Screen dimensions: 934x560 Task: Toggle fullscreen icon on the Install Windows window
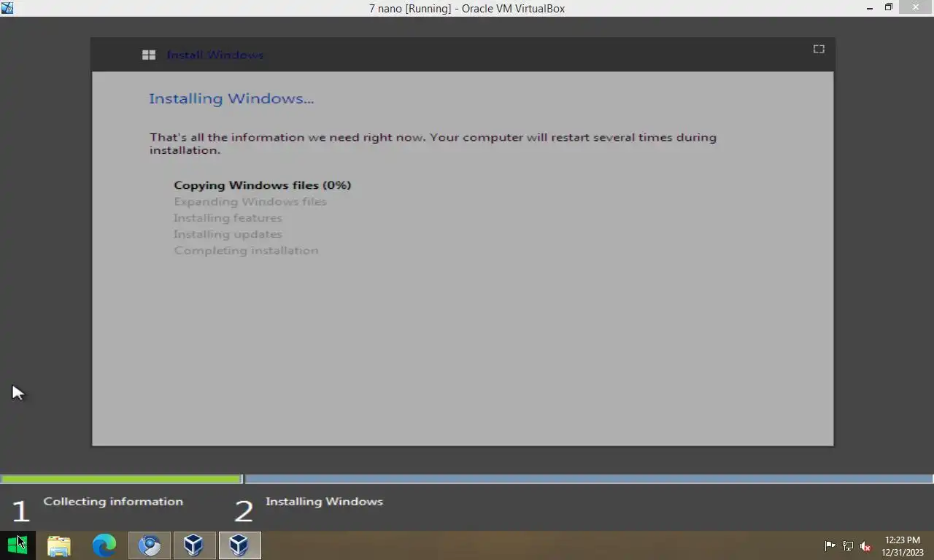pyautogui.click(x=819, y=49)
